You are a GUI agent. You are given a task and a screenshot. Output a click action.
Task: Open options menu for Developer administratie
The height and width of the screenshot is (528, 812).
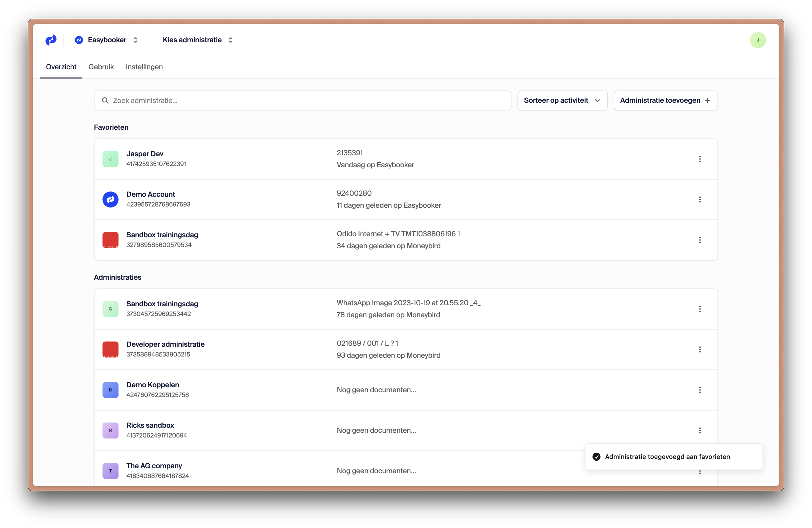[x=699, y=349]
